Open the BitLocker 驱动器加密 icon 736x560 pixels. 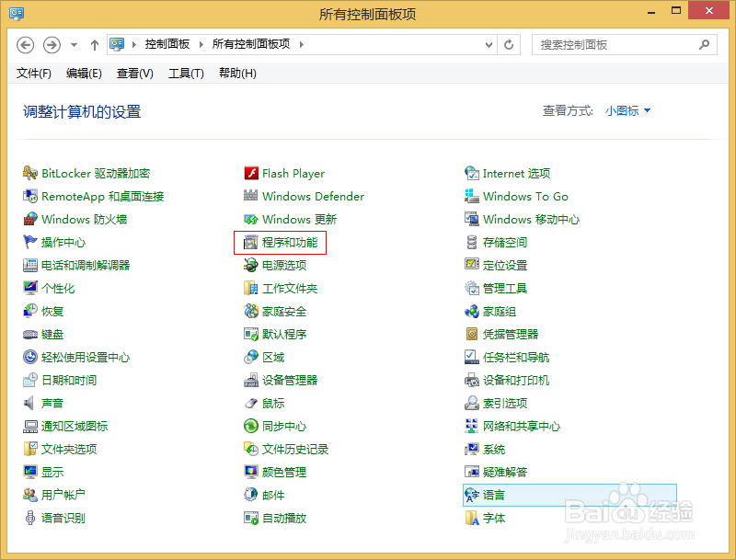point(30,173)
